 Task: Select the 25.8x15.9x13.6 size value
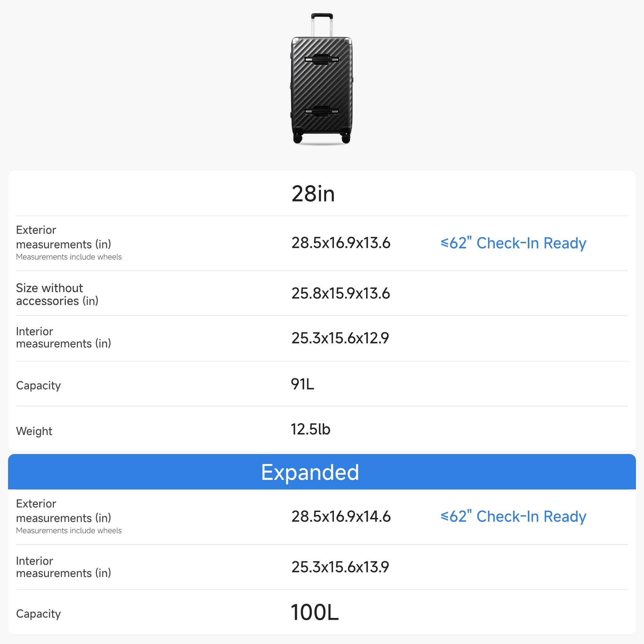tap(341, 293)
